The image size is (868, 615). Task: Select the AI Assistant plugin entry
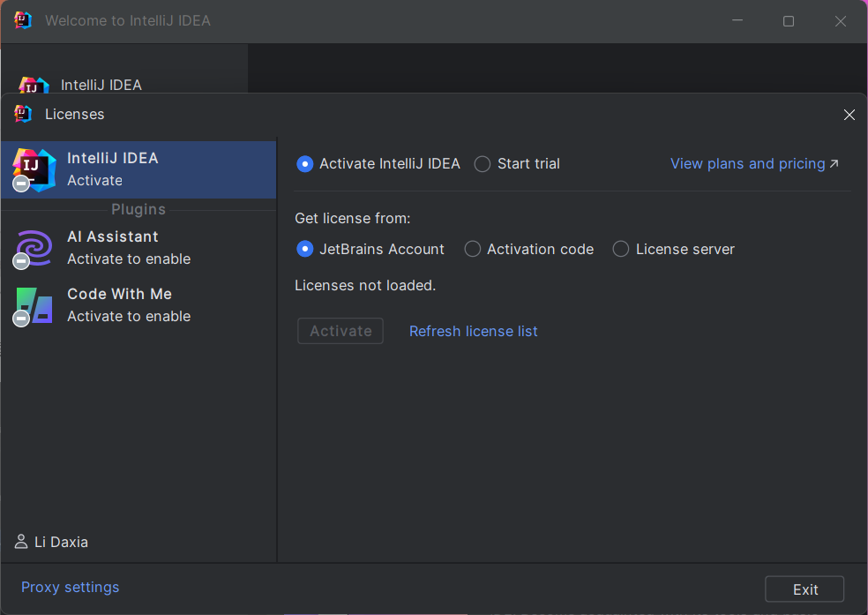138,248
